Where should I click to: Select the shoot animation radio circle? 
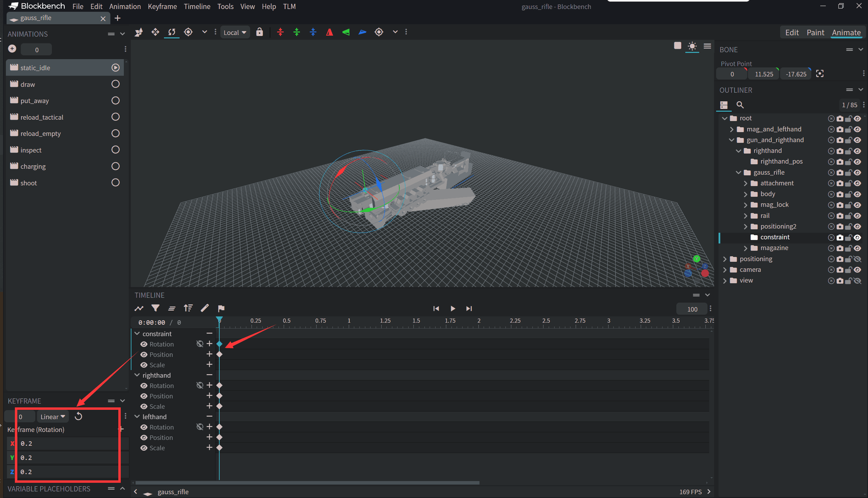(116, 183)
